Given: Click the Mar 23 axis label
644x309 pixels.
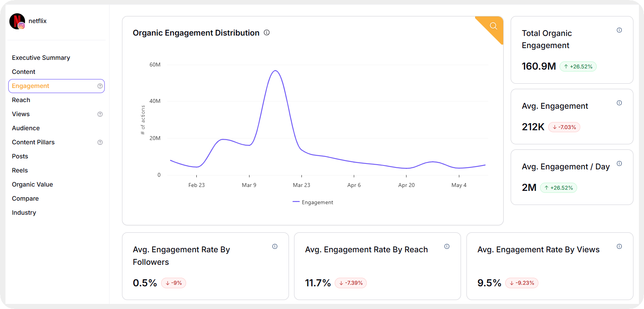Looking at the screenshot, I should (x=301, y=185).
